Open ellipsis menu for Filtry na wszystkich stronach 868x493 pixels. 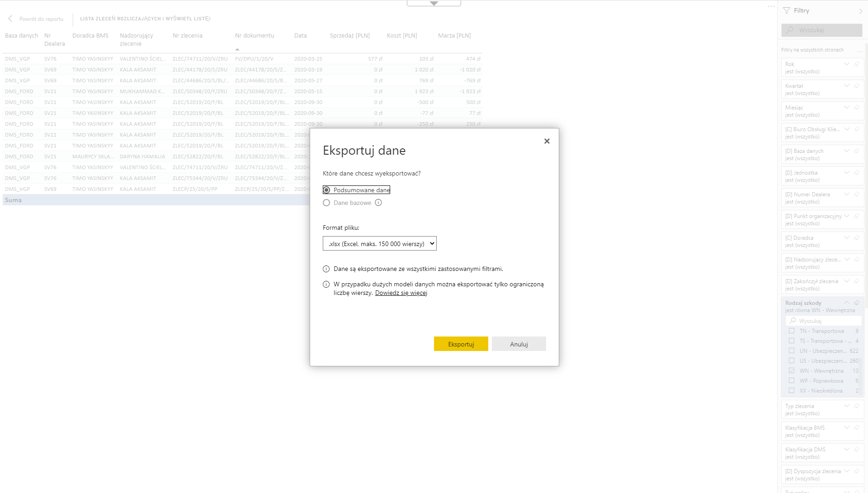pyautogui.click(x=859, y=50)
